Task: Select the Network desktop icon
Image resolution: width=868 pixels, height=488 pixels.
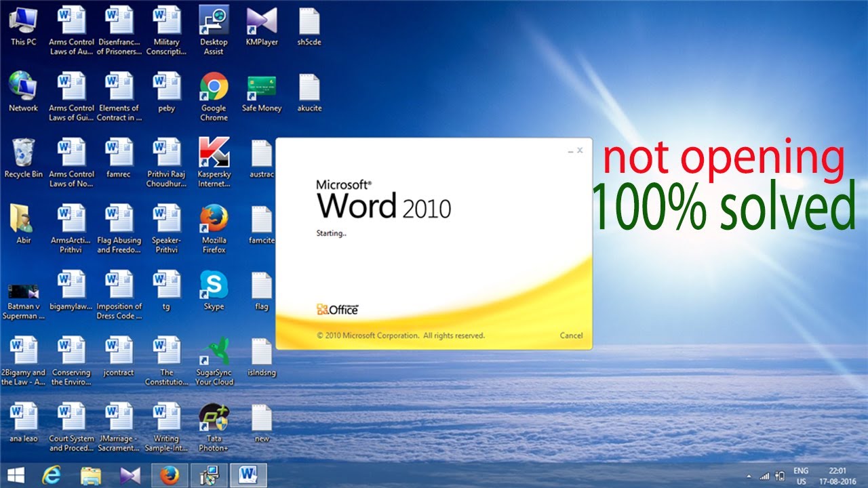Action: tap(23, 92)
